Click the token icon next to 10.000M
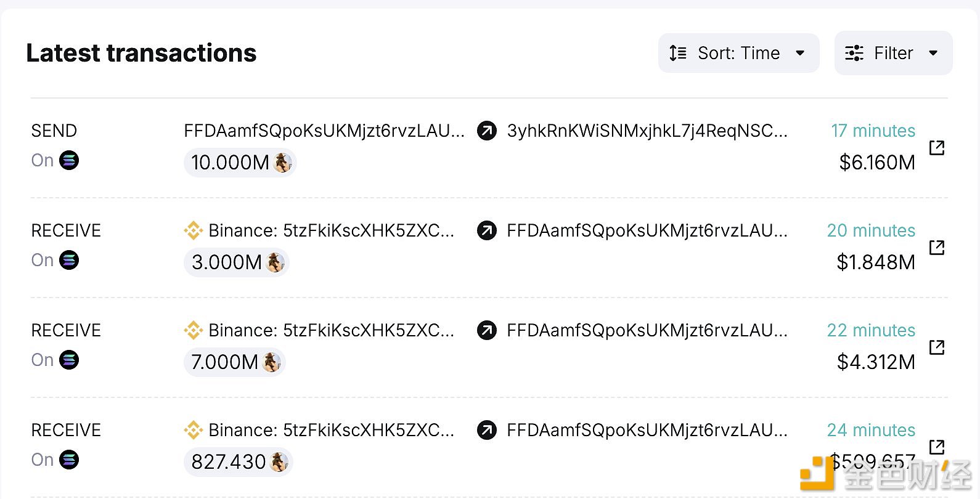 click(282, 163)
